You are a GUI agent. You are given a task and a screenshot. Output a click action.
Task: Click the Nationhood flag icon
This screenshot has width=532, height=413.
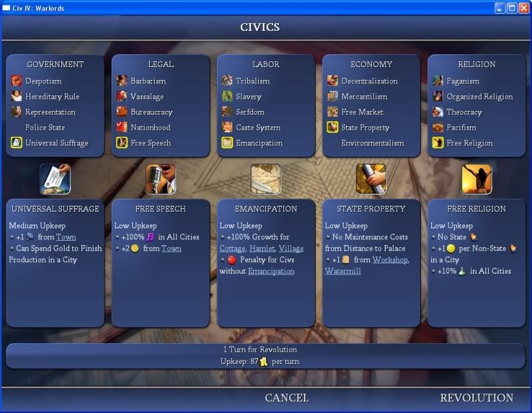(x=122, y=127)
